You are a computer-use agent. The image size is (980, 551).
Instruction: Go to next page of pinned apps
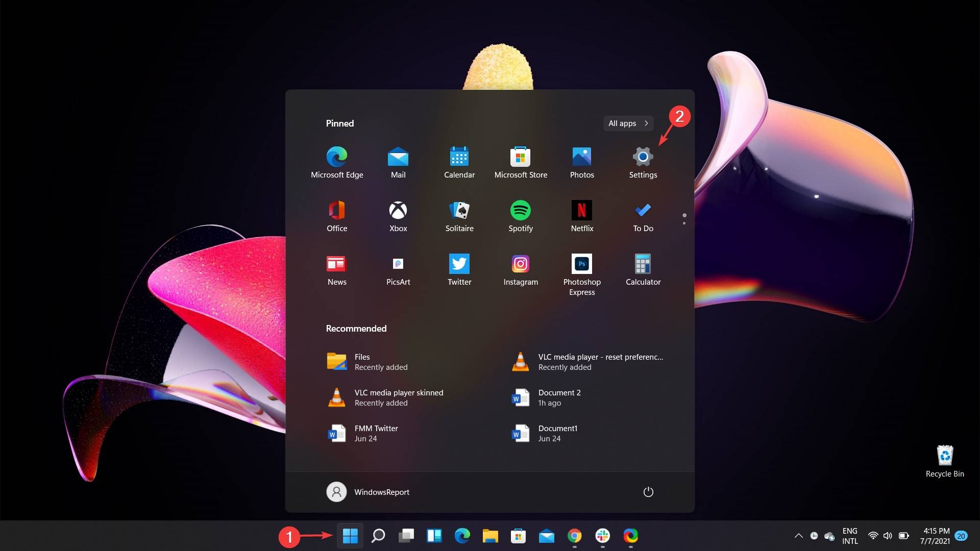[x=684, y=223]
